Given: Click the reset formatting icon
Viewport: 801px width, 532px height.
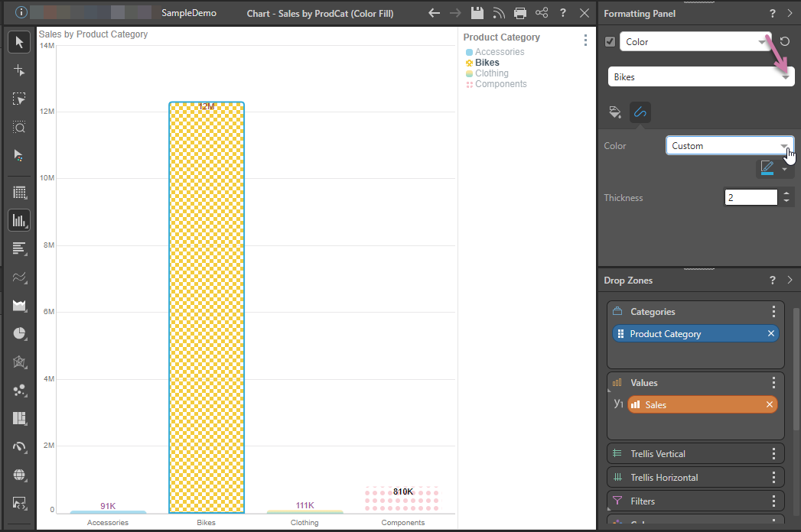Looking at the screenshot, I should pos(784,42).
